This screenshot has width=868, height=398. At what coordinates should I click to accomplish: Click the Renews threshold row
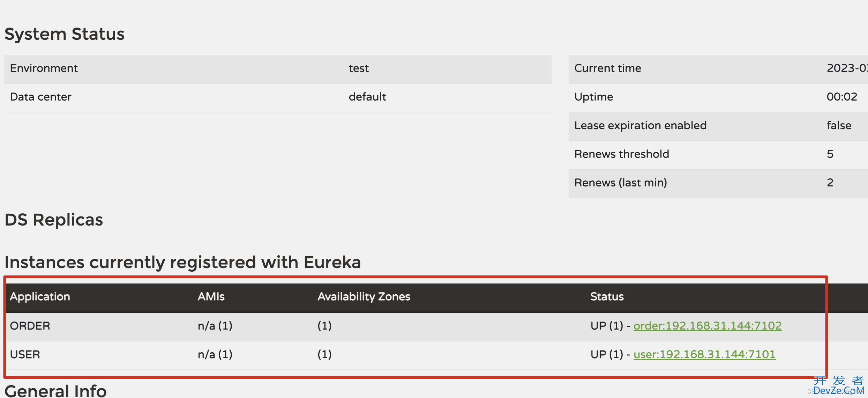coord(718,154)
